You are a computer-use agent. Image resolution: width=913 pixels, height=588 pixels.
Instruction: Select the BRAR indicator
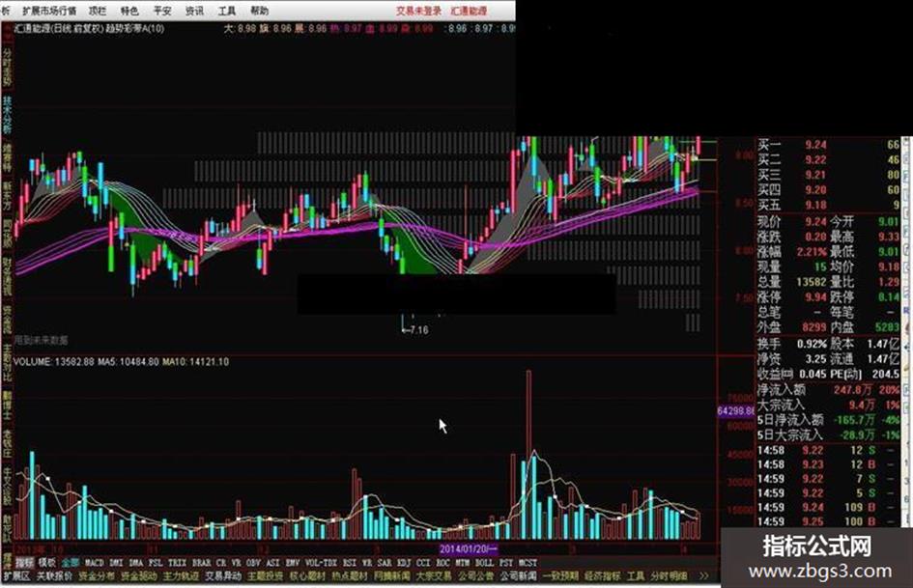(x=202, y=563)
